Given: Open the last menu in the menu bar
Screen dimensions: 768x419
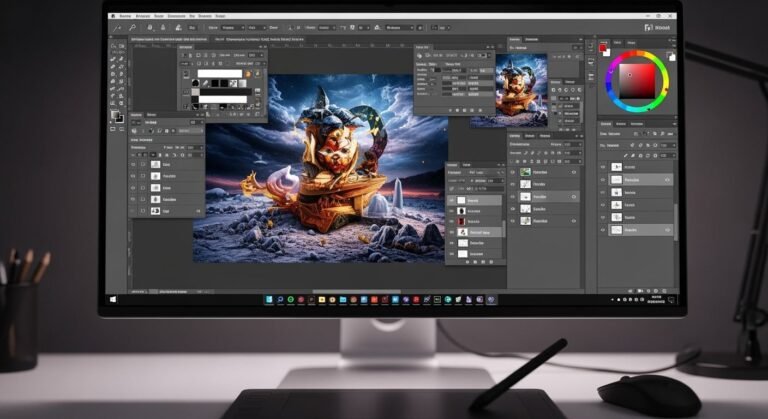Looking at the screenshot, I should click(x=220, y=16).
